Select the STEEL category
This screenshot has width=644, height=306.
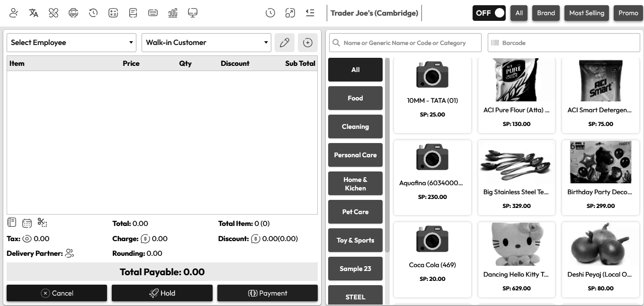coord(355,296)
